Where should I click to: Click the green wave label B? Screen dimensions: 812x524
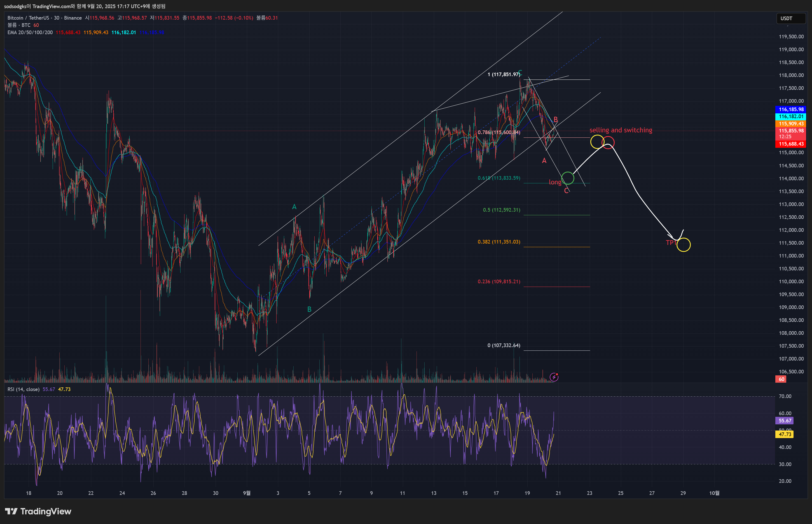click(x=309, y=309)
